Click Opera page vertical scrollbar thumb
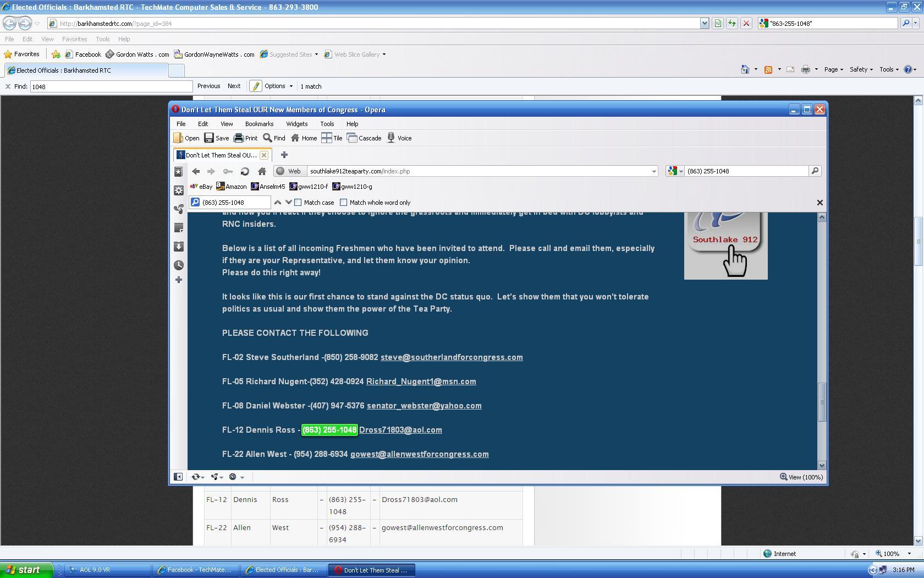The image size is (924, 578). coord(822,402)
